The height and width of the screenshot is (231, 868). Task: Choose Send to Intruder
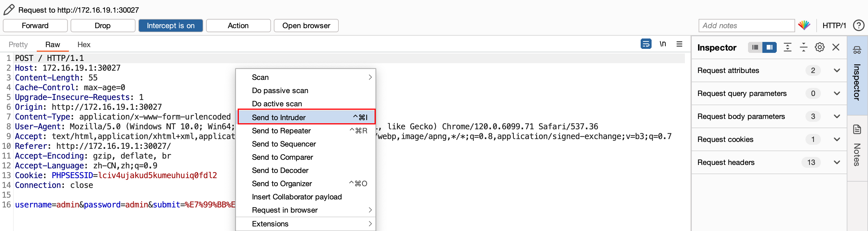point(306,117)
